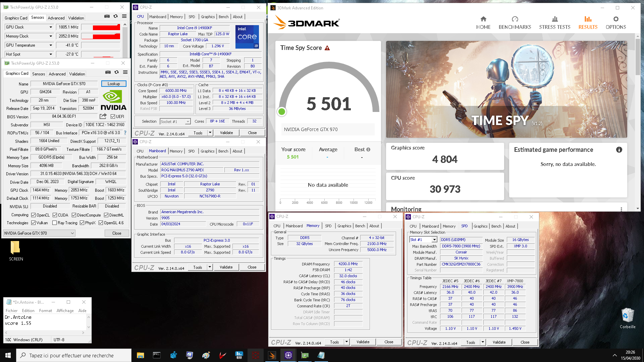Image resolution: width=644 pixels, height=362 pixels.
Task: Open GPU selection dropdown NVIDIA GeForce GTX 970
Action: [39, 233]
